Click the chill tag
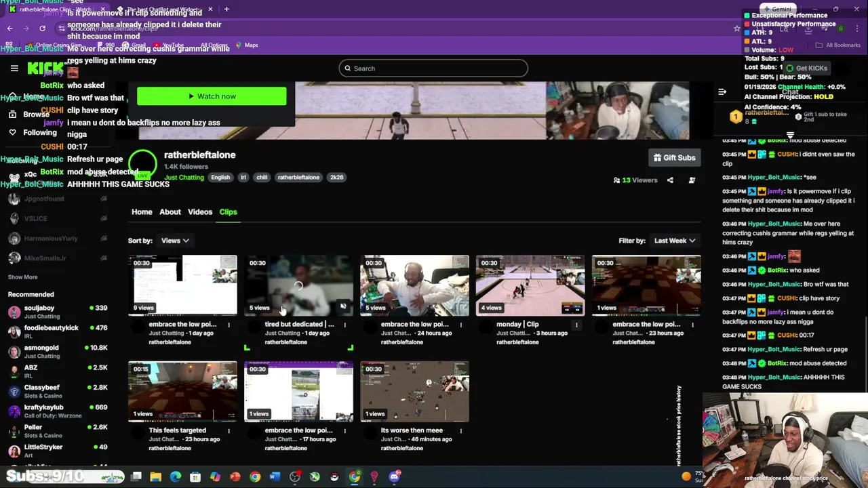Viewport: 868px width, 488px height. click(x=262, y=178)
